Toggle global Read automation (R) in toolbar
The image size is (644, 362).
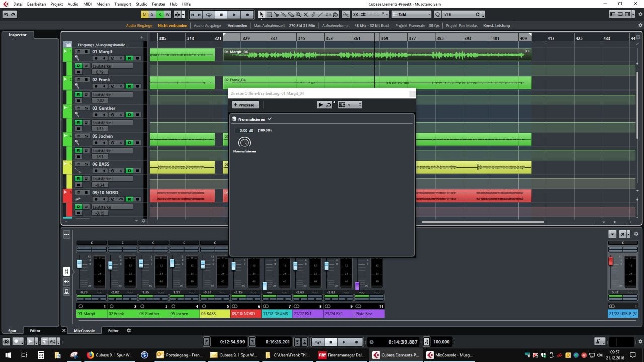[160, 15]
